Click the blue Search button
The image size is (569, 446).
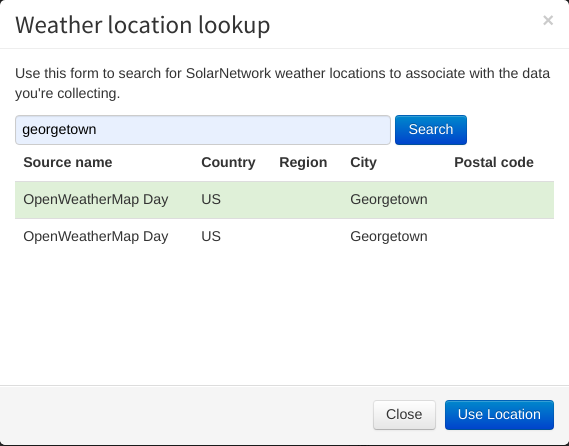(x=431, y=130)
